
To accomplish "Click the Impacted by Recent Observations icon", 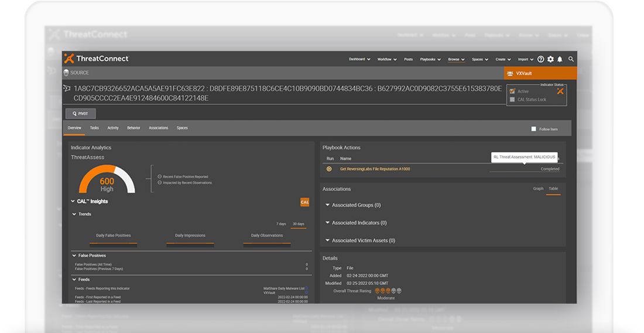I will pos(160,182).
